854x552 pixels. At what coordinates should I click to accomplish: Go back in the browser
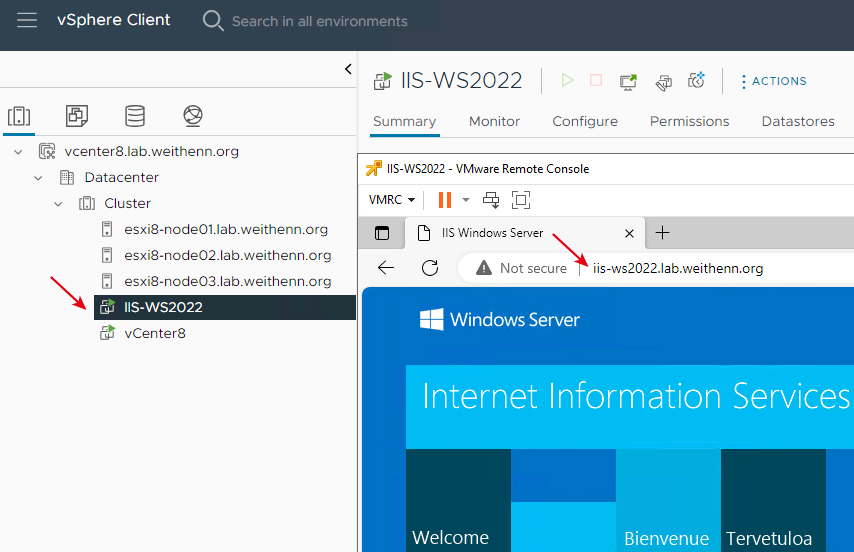[x=386, y=268]
